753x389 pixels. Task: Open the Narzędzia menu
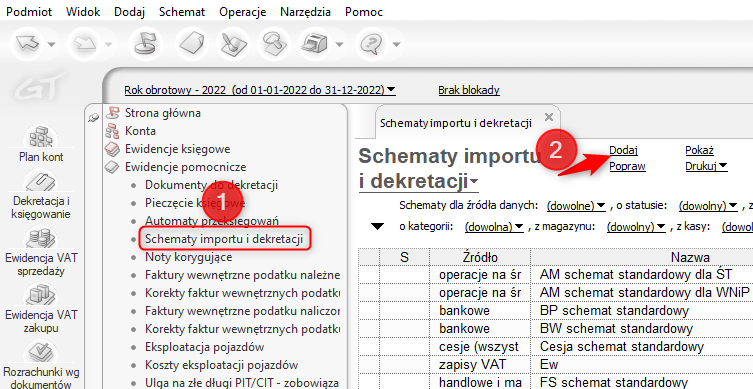[305, 12]
